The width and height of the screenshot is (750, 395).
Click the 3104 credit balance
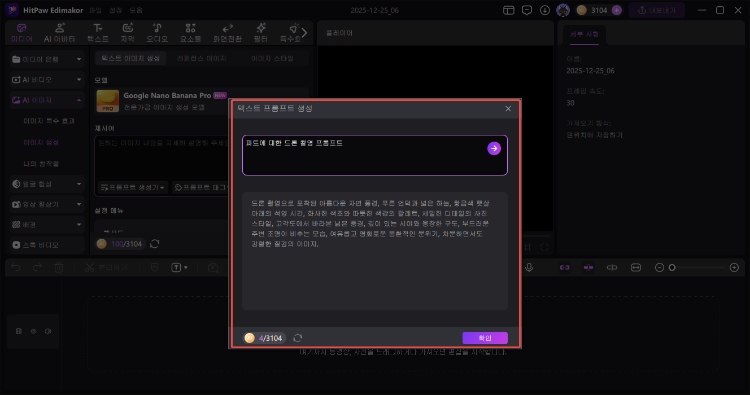(x=599, y=10)
